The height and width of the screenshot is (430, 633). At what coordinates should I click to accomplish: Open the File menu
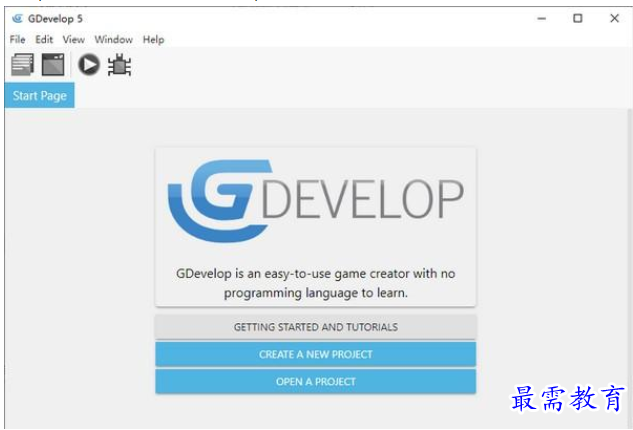pos(17,40)
